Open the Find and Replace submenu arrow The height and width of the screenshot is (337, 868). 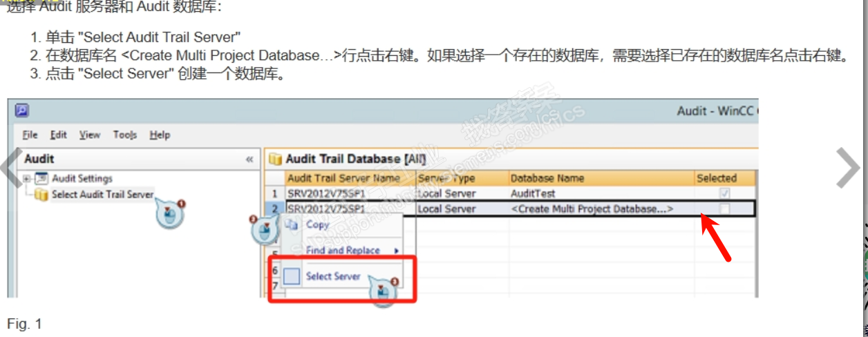coord(397,251)
